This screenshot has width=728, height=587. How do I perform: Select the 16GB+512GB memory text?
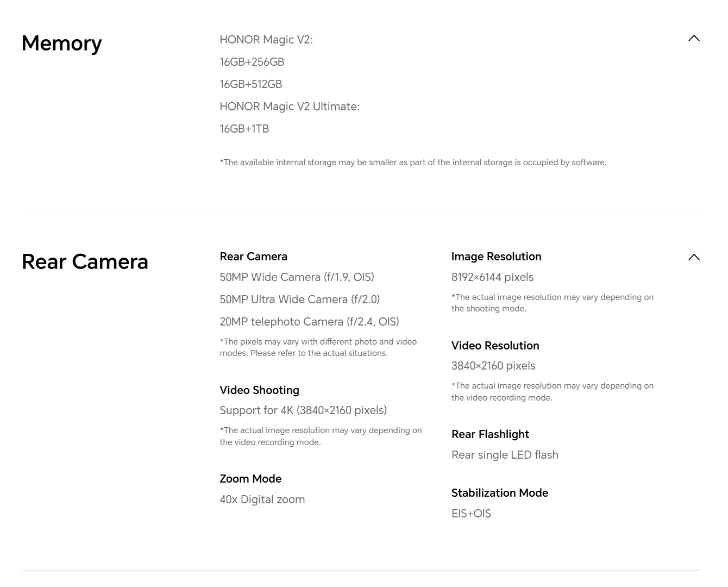(x=251, y=84)
